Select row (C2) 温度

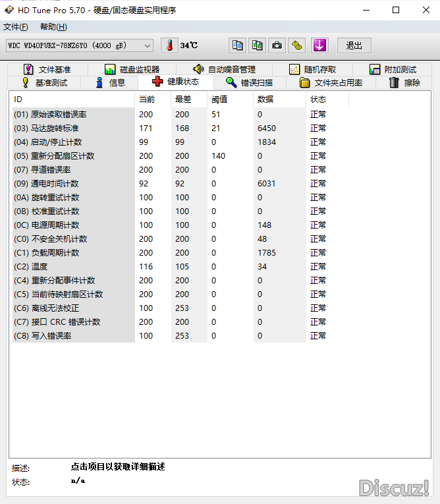click(x=180, y=266)
